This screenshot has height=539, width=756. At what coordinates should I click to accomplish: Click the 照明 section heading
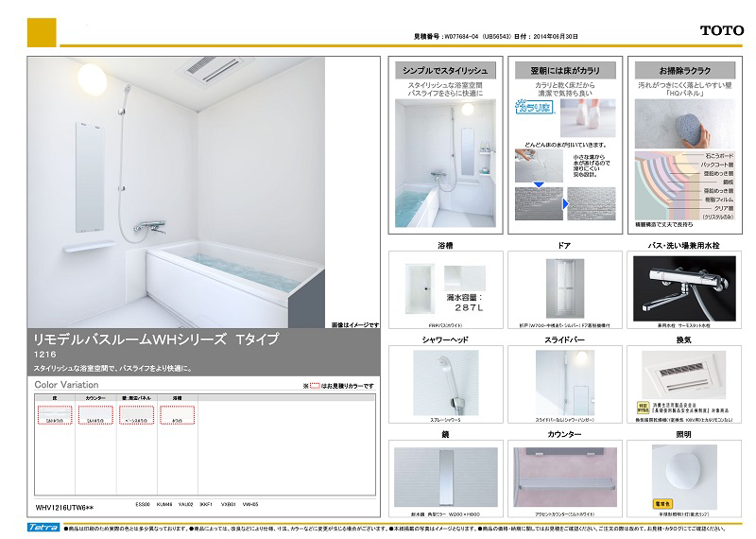pos(683,434)
